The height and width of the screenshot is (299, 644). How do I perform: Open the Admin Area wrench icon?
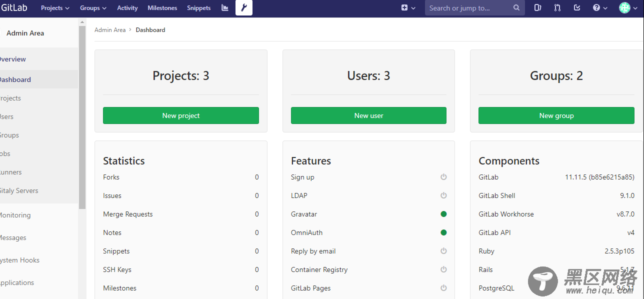[244, 8]
